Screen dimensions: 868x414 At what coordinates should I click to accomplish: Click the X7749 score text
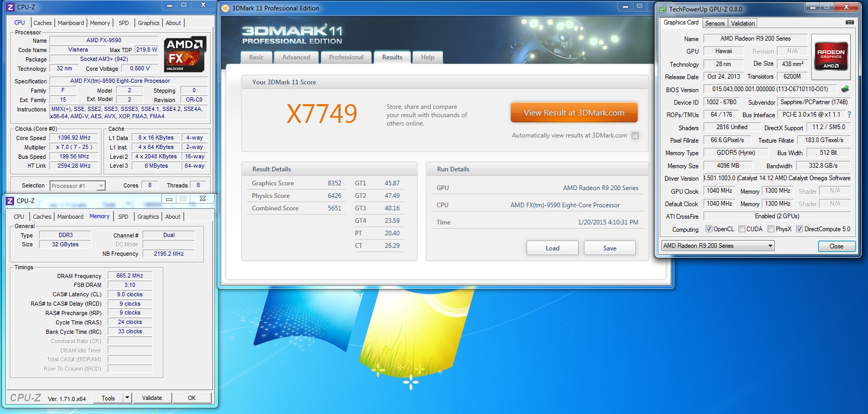coord(322,114)
